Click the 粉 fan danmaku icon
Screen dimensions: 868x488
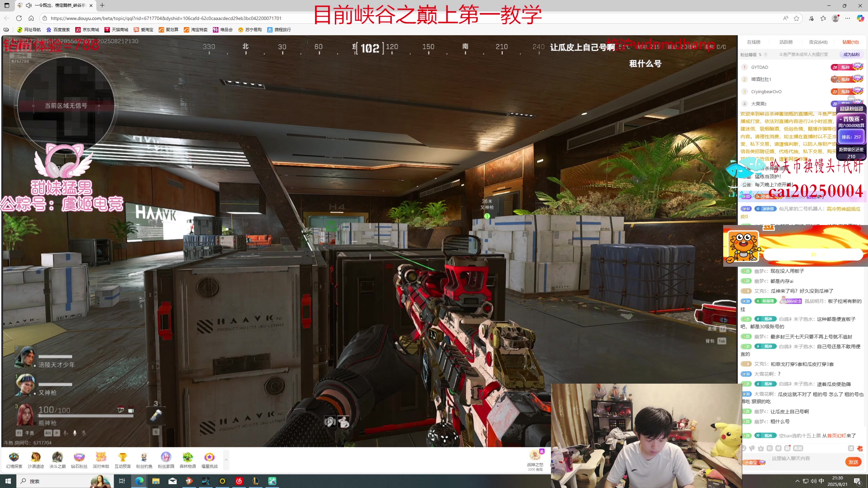point(770,448)
